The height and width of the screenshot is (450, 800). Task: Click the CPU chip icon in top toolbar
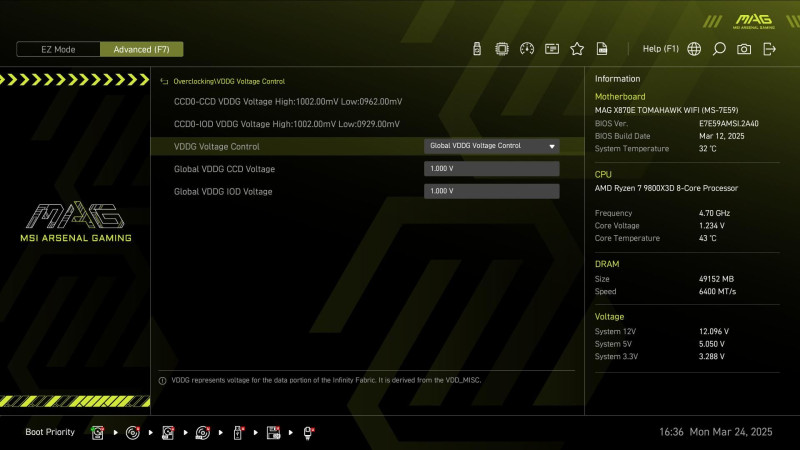[x=502, y=49]
